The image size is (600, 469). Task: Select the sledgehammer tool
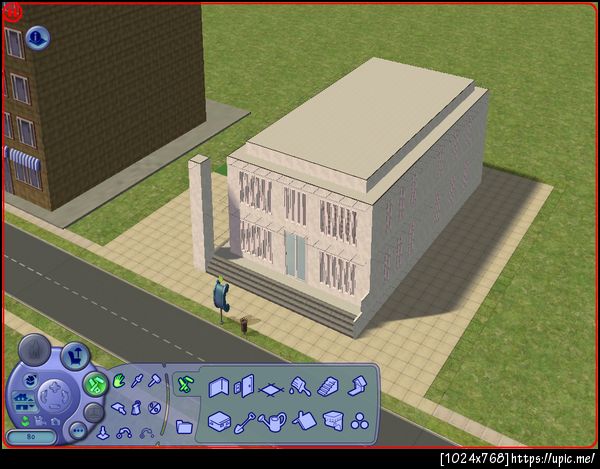point(155,381)
